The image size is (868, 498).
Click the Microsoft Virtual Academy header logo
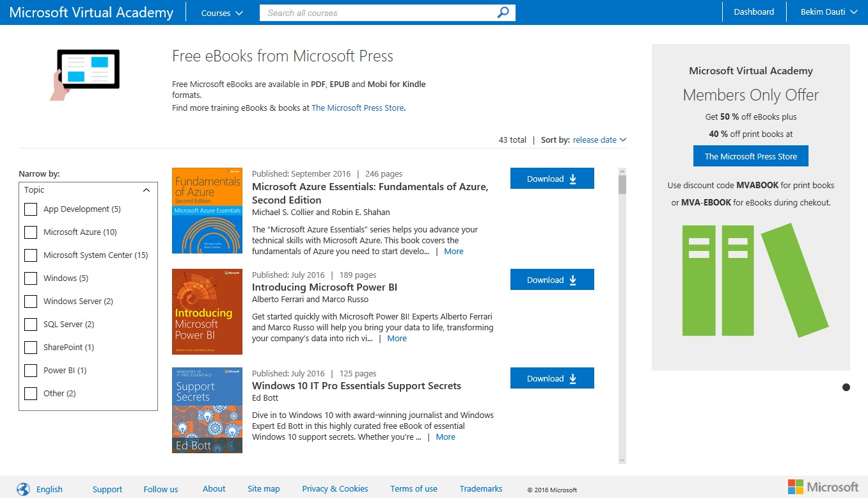[x=91, y=12]
